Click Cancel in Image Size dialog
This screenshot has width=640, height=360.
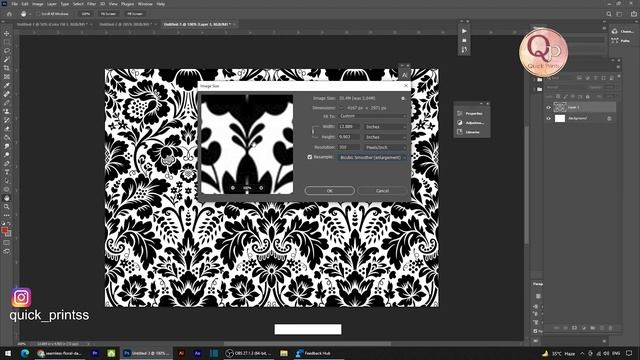tap(382, 191)
